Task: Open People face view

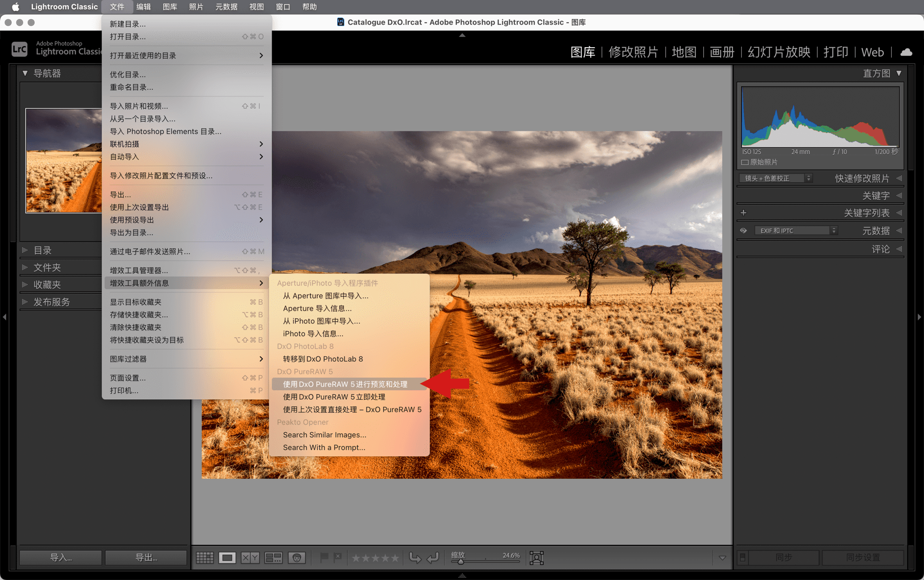Action: (297, 557)
